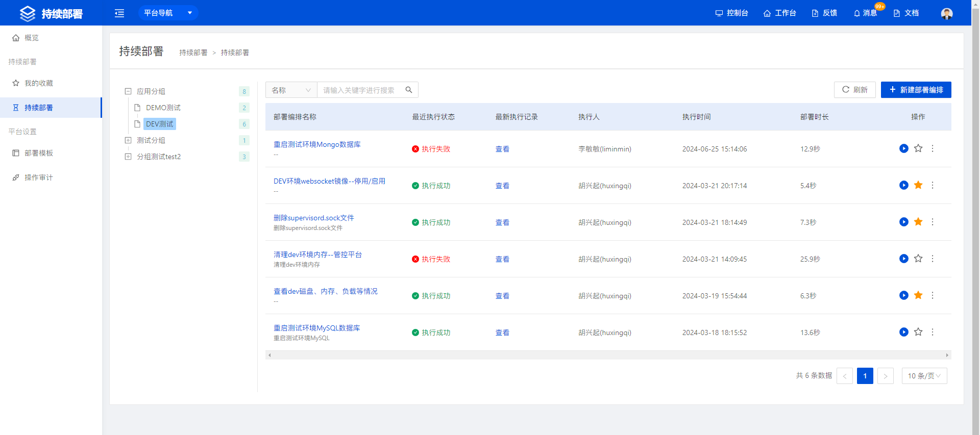Click the previous page arrow

(x=845, y=376)
